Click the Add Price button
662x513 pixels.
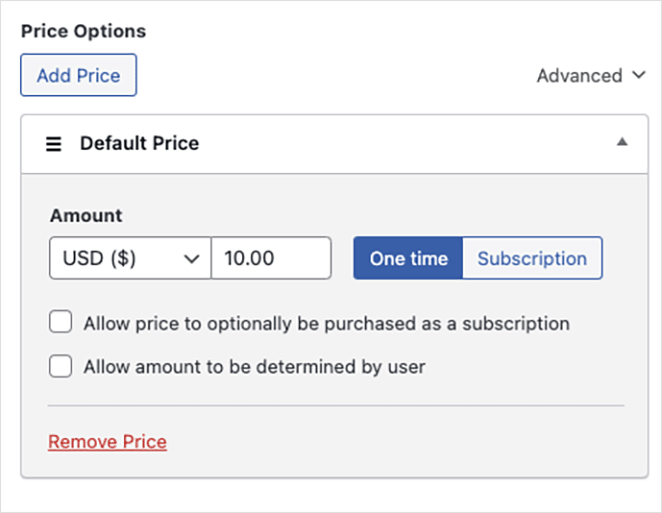click(x=79, y=75)
